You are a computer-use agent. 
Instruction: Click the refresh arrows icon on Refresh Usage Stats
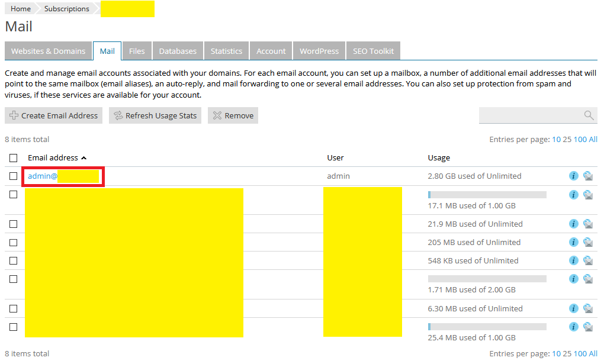pos(118,115)
